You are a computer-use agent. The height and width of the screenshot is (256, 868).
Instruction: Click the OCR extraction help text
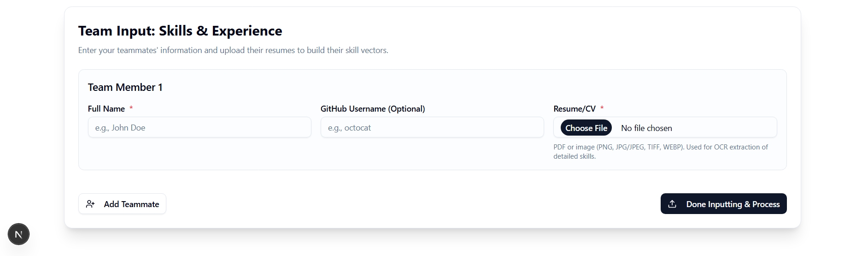660,151
